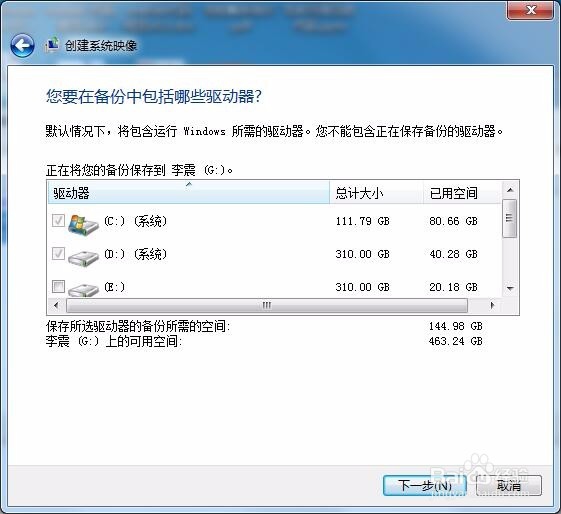Sort by the 总计大小 column header
Image resolution: width=561 pixels, height=514 pixels.
376,192
